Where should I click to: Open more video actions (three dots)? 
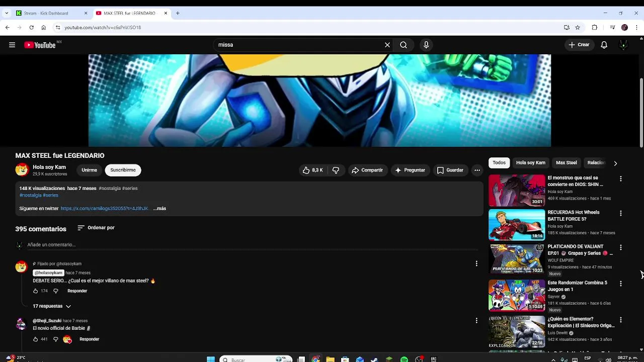pos(477,170)
